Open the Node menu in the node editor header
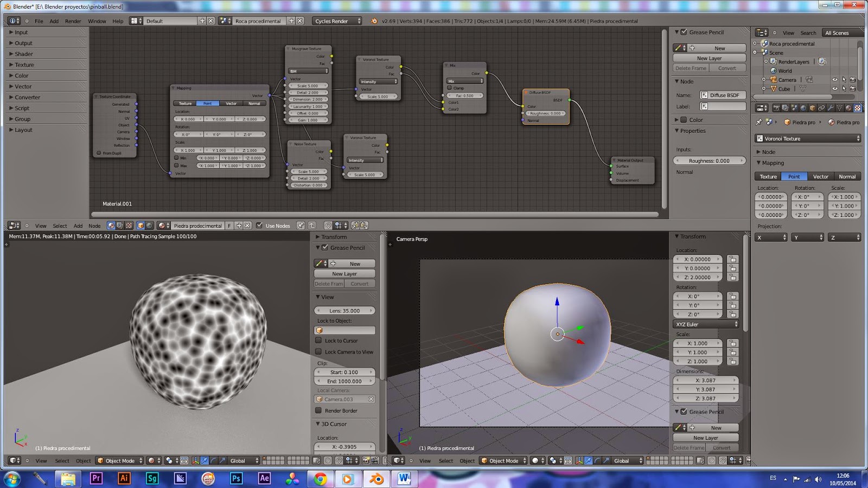Viewport: 868px width, 488px height. tap(94, 226)
